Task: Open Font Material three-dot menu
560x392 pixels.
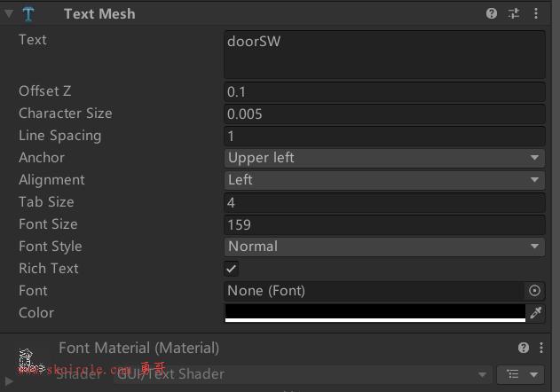Action: 541,348
